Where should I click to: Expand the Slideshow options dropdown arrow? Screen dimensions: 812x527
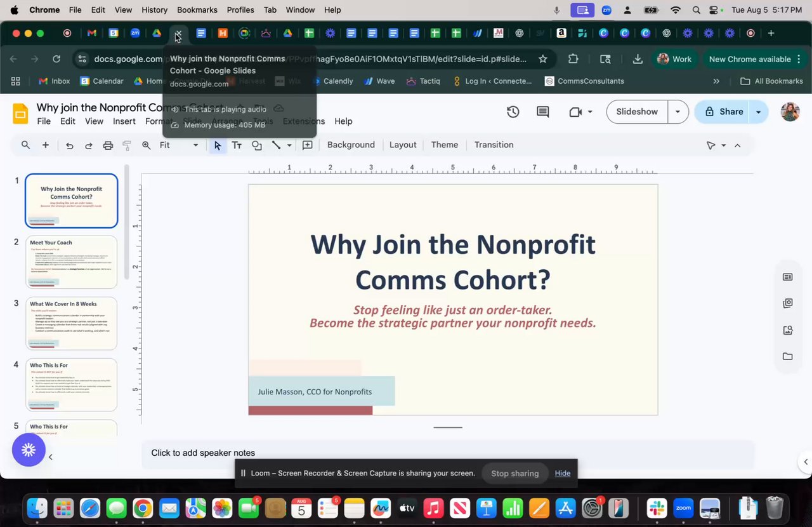(678, 112)
